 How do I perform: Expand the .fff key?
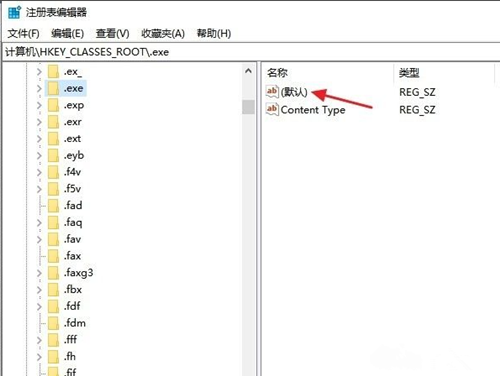point(39,340)
